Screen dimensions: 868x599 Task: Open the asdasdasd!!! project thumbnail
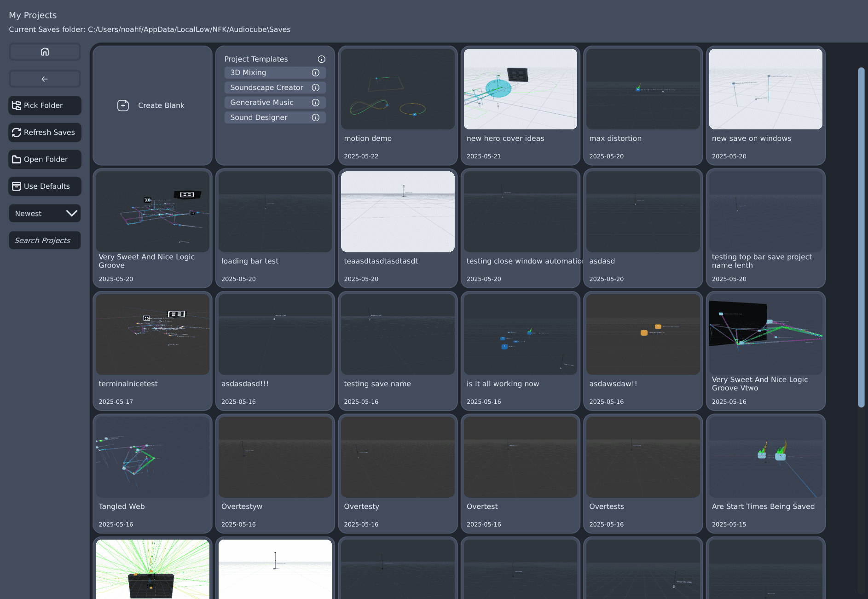(x=275, y=335)
